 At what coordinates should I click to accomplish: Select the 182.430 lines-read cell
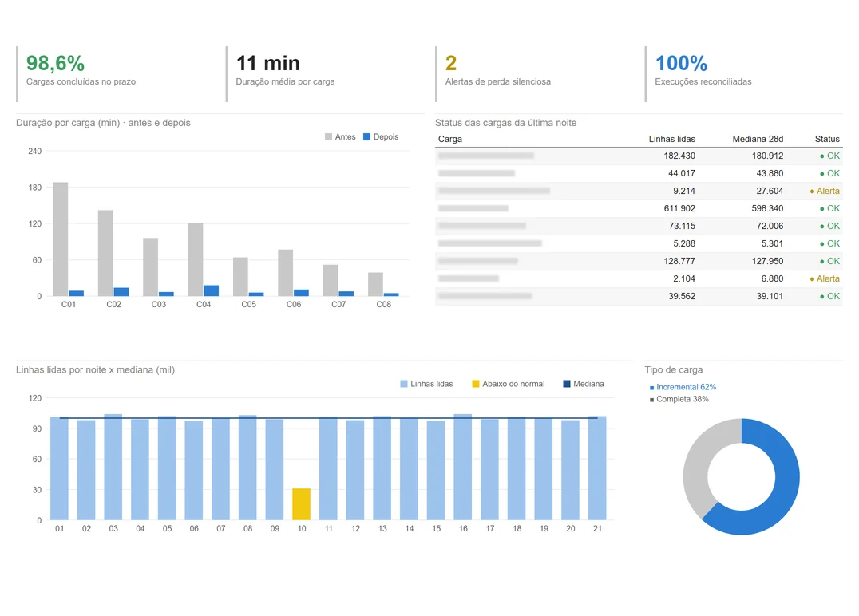(x=679, y=156)
